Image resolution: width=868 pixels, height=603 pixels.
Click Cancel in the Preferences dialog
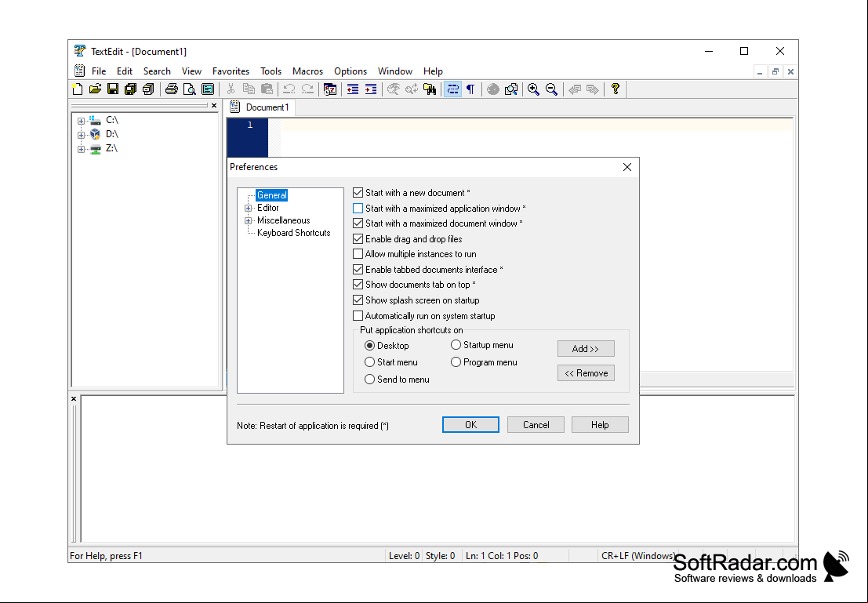536,425
